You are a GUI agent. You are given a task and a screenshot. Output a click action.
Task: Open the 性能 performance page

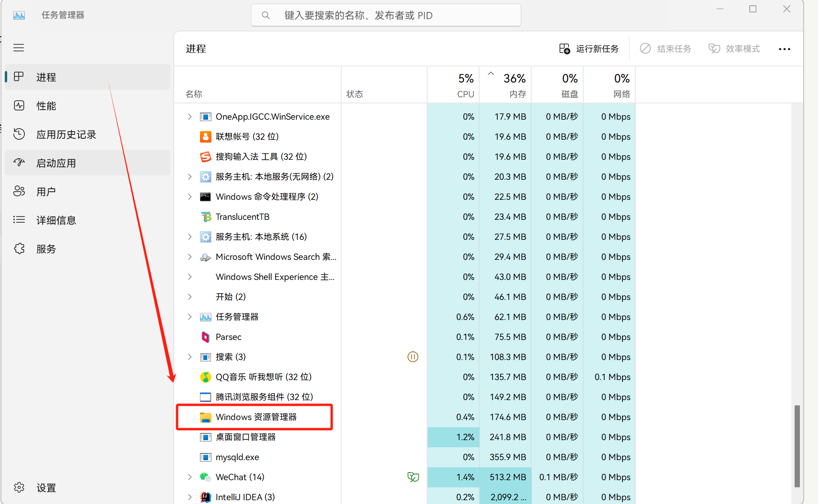coord(46,106)
